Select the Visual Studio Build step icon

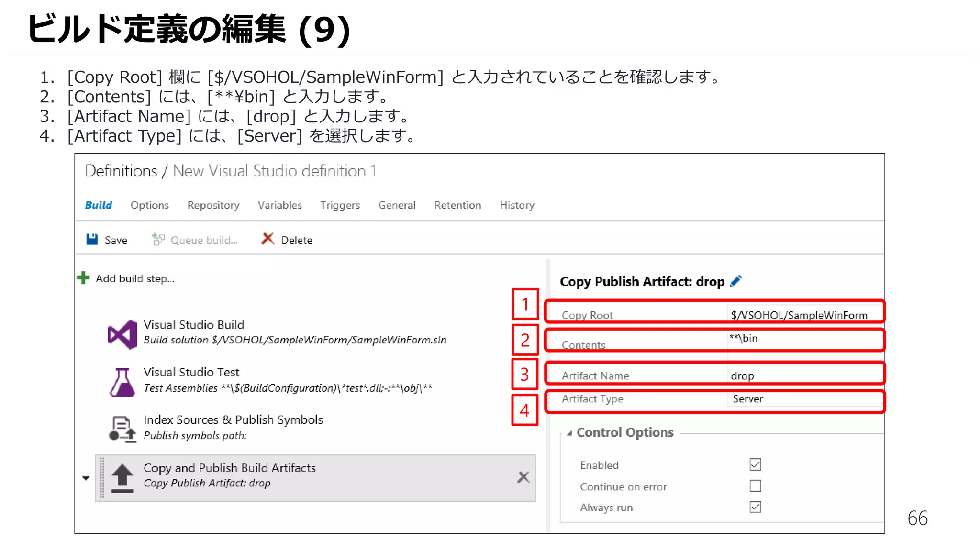122,334
